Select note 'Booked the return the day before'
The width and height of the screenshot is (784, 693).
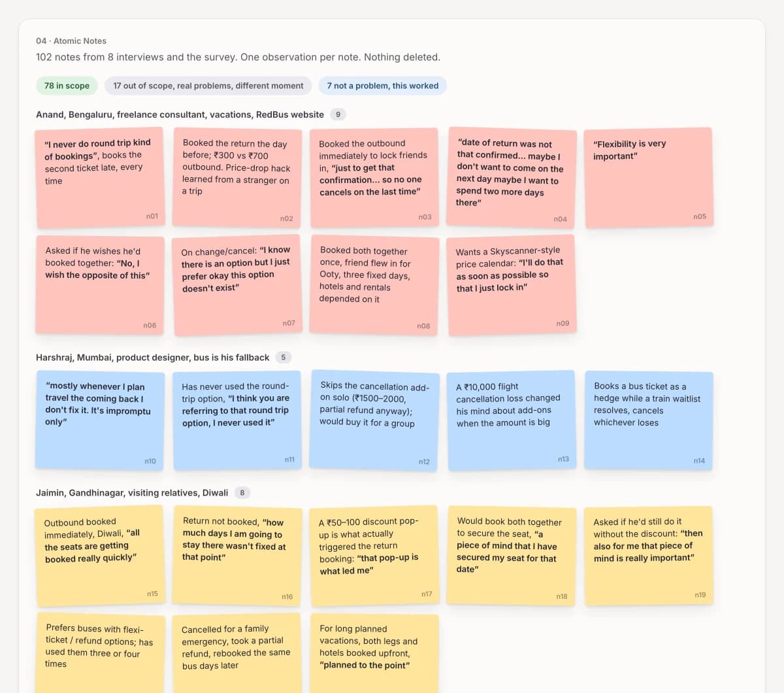coord(238,178)
